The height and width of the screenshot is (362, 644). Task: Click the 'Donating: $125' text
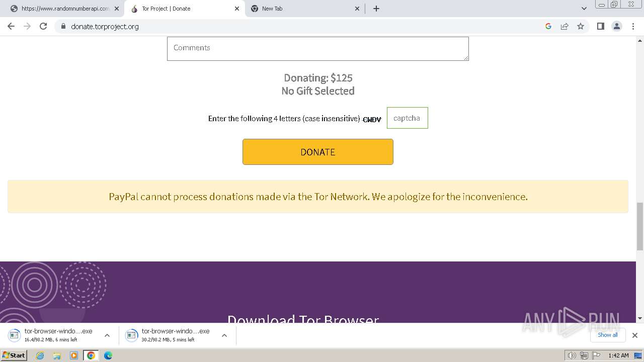coord(318,78)
